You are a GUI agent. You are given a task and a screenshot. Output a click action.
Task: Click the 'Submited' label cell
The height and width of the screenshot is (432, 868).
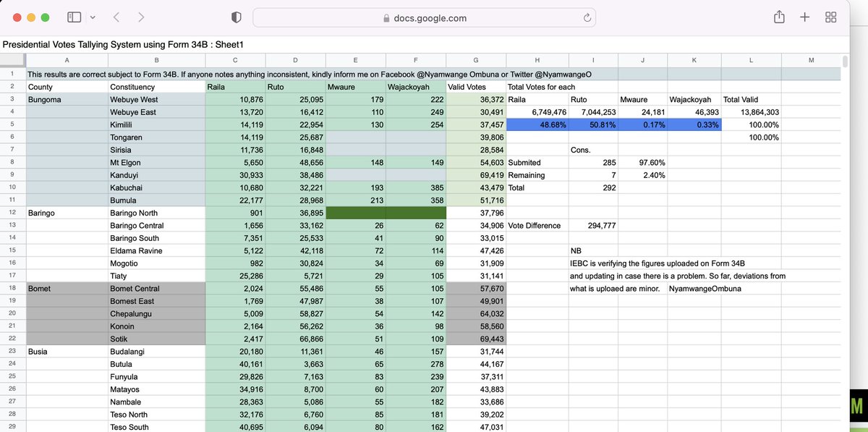click(537, 162)
